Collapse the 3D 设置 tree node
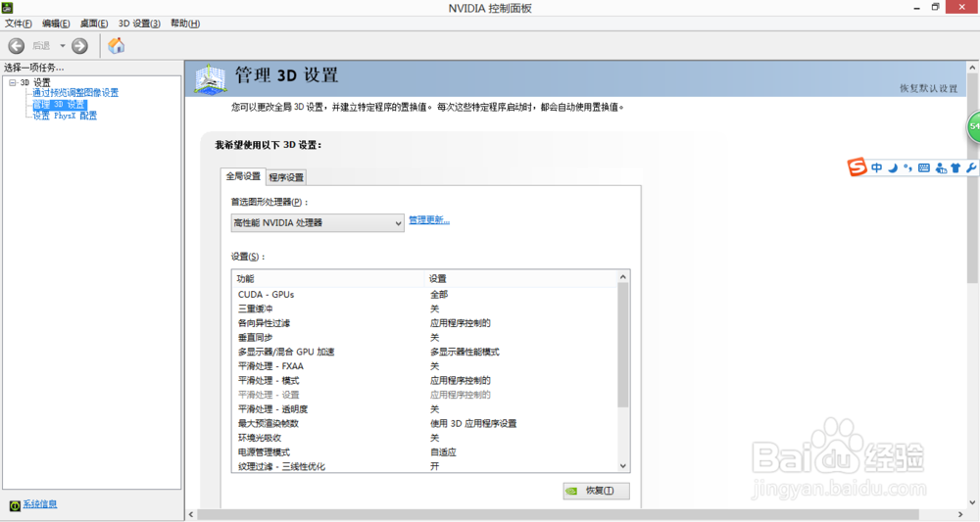Screen dimensions: 980x522 pyautogui.click(x=13, y=82)
